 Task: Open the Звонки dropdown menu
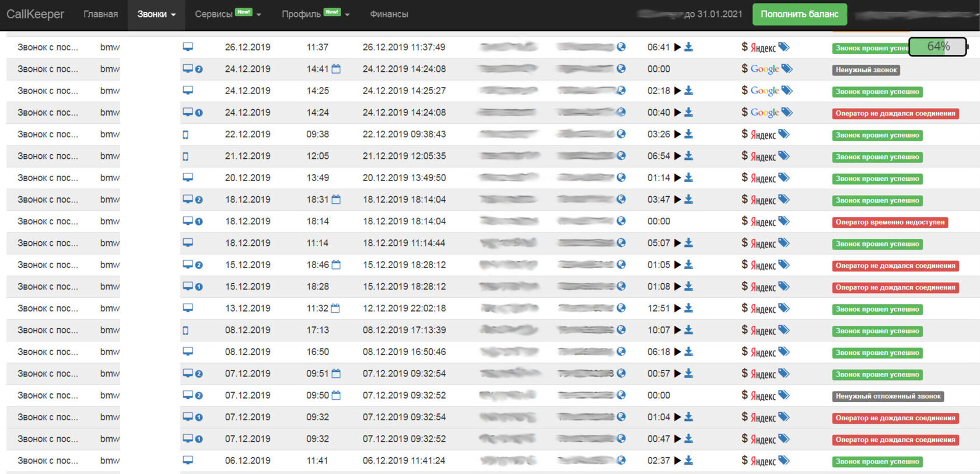(156, 15)
